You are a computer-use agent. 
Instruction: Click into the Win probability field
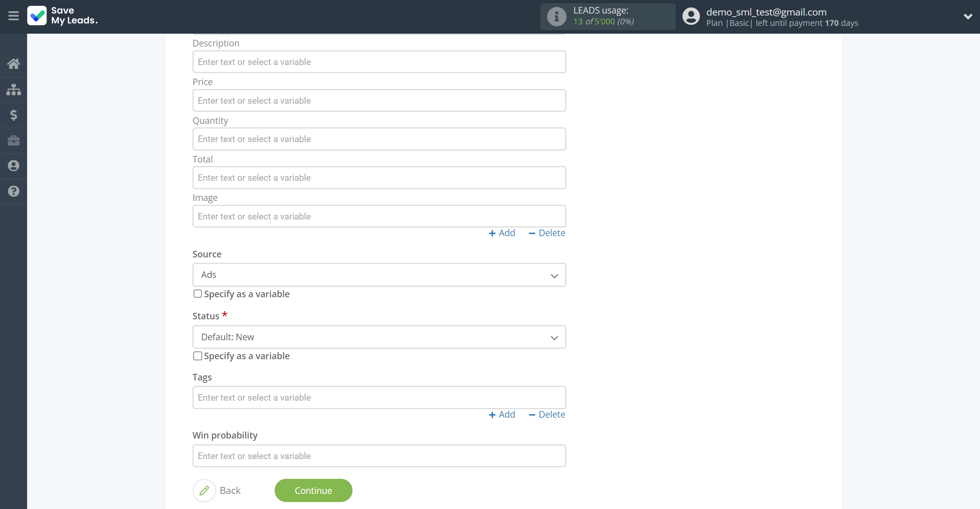click(x=379, y=456)
